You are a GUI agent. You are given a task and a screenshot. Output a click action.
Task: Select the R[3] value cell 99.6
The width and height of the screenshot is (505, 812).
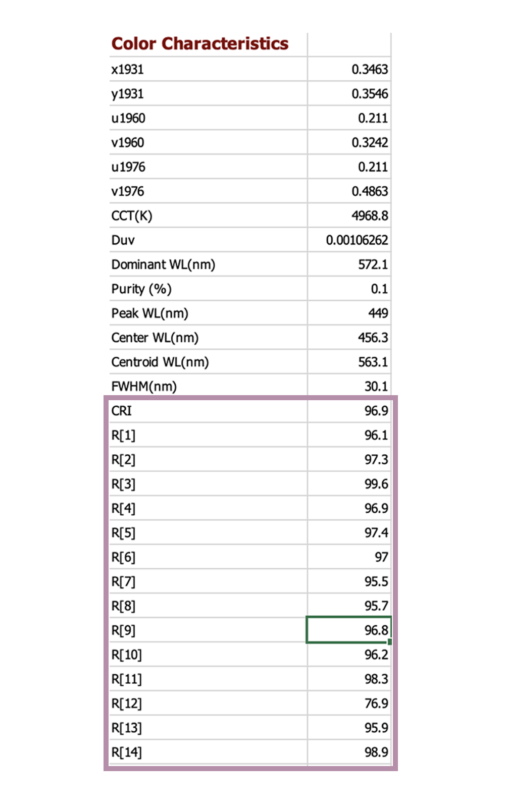(x=349, y=484)
